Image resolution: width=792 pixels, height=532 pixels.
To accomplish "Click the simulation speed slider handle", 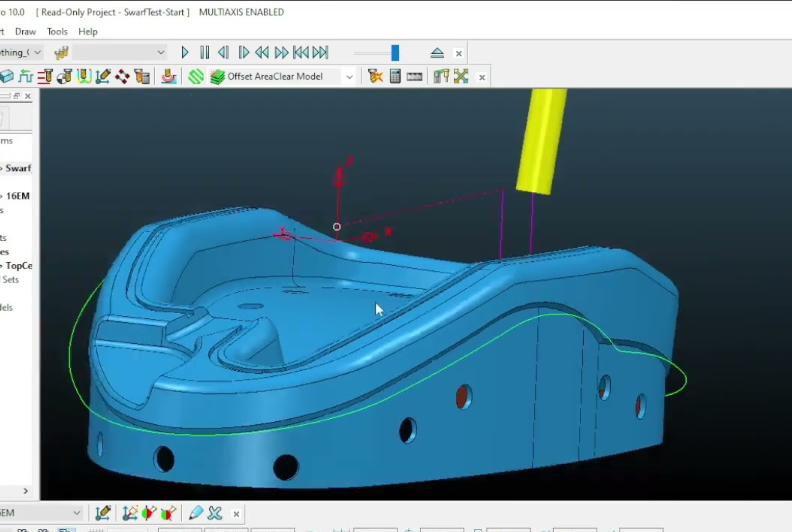I will [395, 53].
